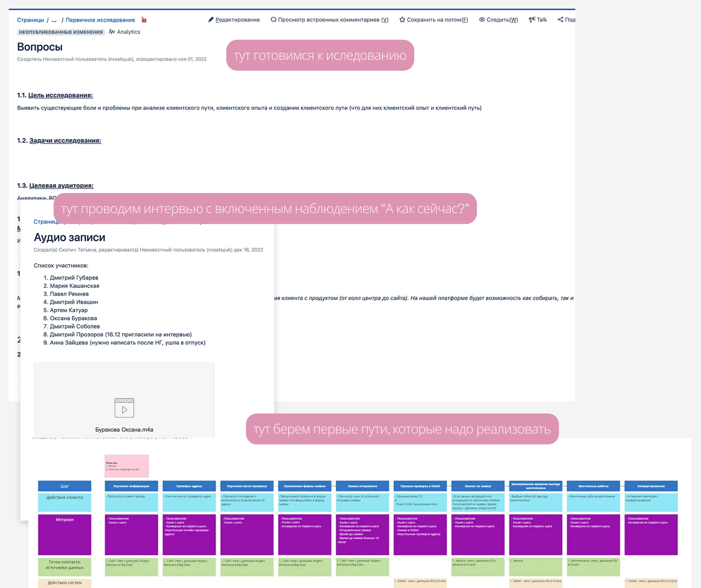701x588 pixels.
Task: Click the Неопубликованные изменения status badge
Action: tap(61, 32)
